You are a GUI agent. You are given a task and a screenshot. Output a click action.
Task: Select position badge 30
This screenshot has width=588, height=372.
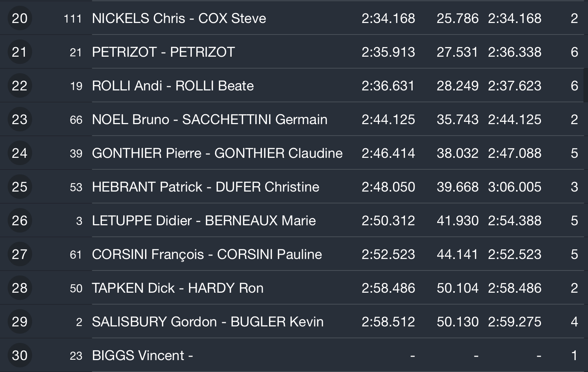[20, 355]
